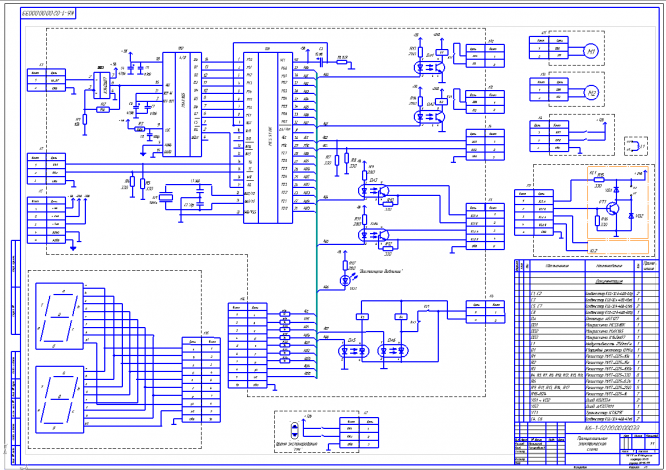Select the vertical green data bus
Screen dimensions: 666x470
tap(317, 224)
